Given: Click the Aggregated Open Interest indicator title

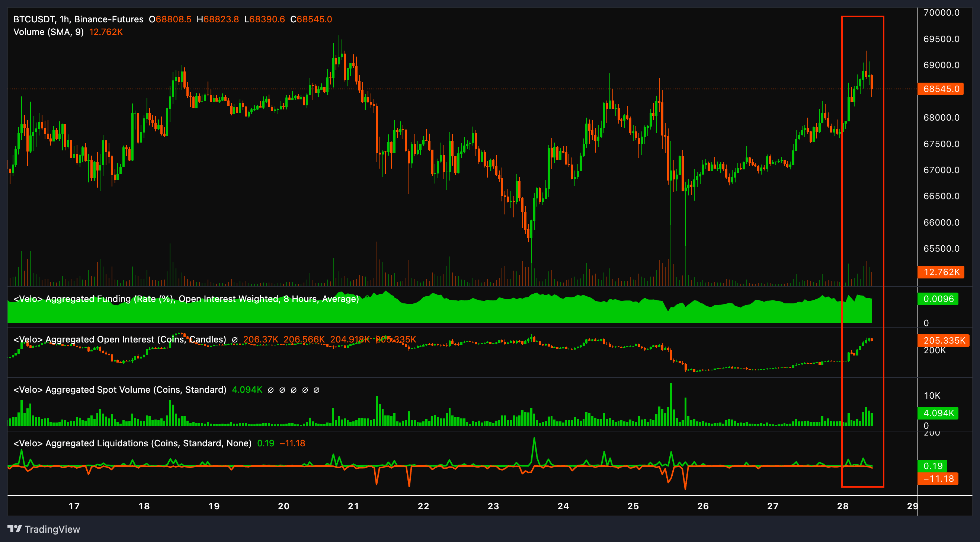Looking at the screenshot, I should pos(119,339).
